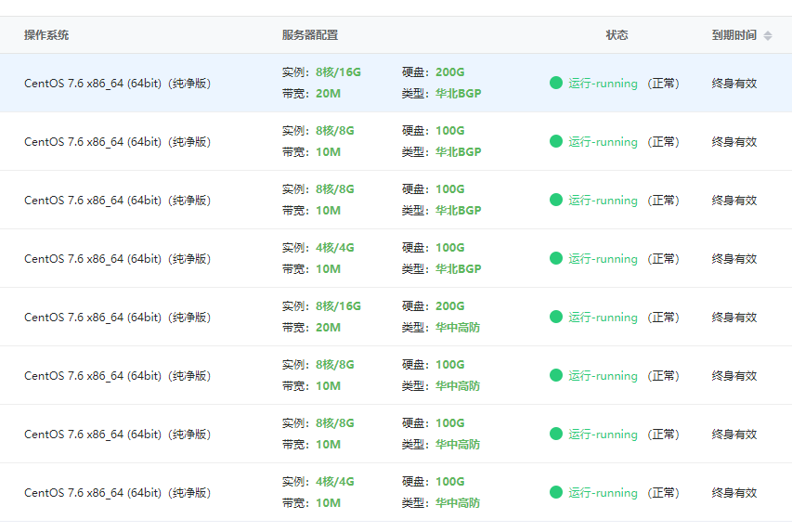Click the sort arrows beside 到期时间

(x=768, y=35)
